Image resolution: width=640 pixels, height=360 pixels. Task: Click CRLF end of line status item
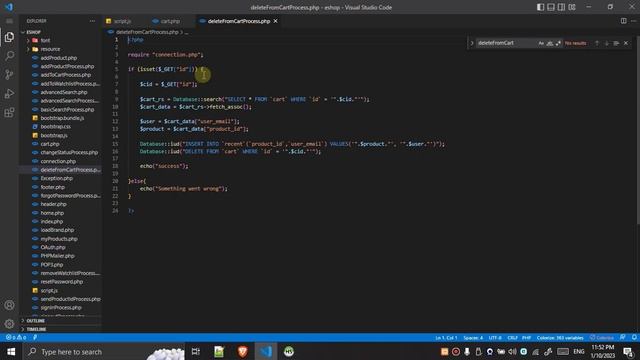click(512, 338)
